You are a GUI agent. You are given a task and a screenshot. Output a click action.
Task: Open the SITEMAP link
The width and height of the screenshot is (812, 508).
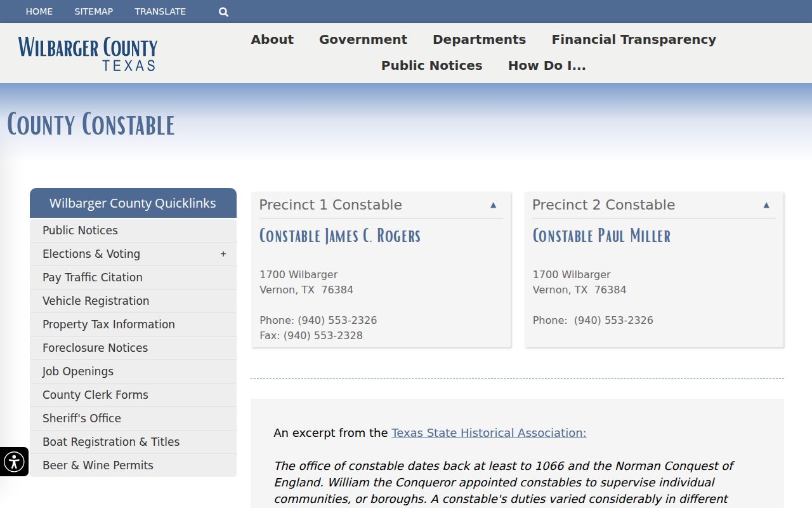94,11
